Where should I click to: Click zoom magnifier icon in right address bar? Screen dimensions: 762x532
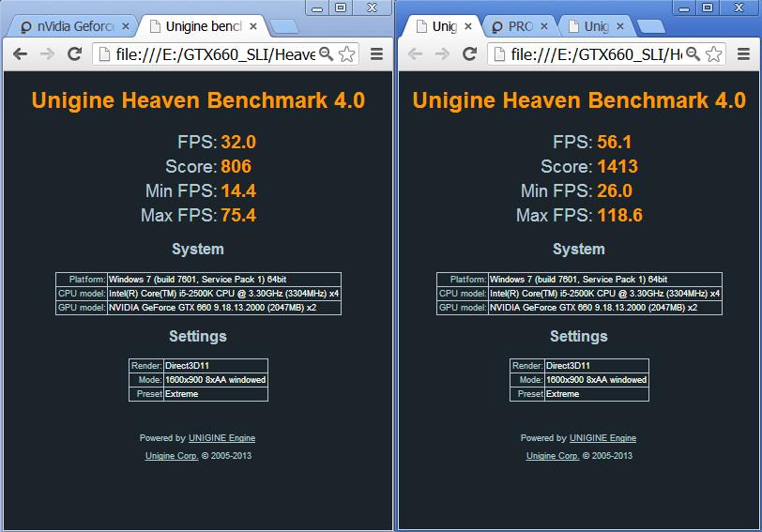pyautogui.click(x=693, y=53)
